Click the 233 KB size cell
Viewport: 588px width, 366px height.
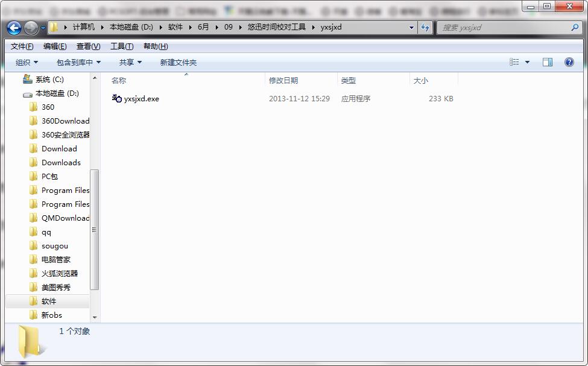click(x=441, y=99)
